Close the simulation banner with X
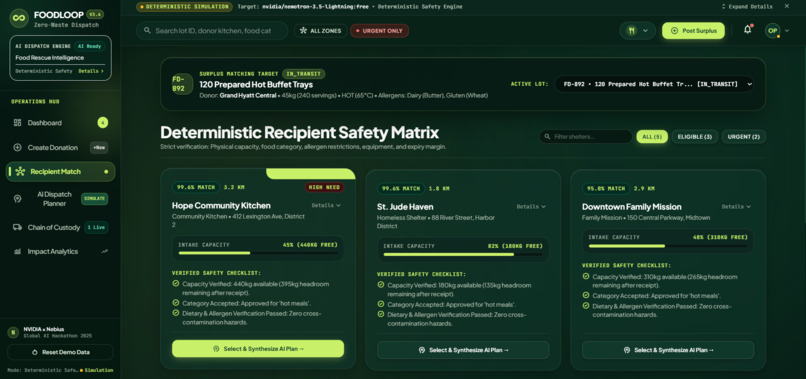Viewport: 806px width, 379px height. pos(786,6)
